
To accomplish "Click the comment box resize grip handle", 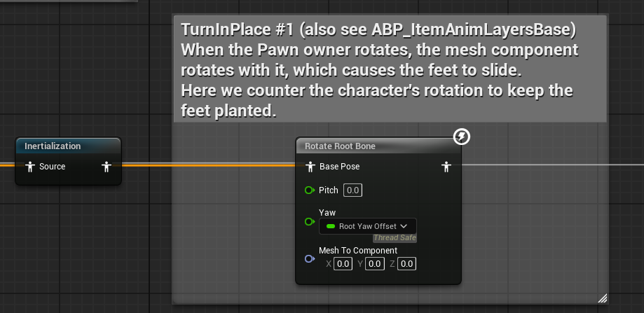I will [602, 298].
